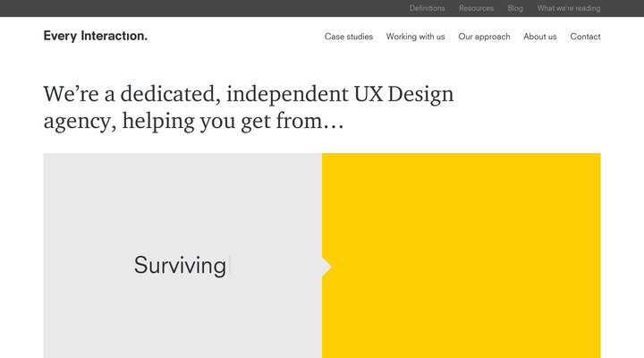Open the Blog link

[515, 8]
